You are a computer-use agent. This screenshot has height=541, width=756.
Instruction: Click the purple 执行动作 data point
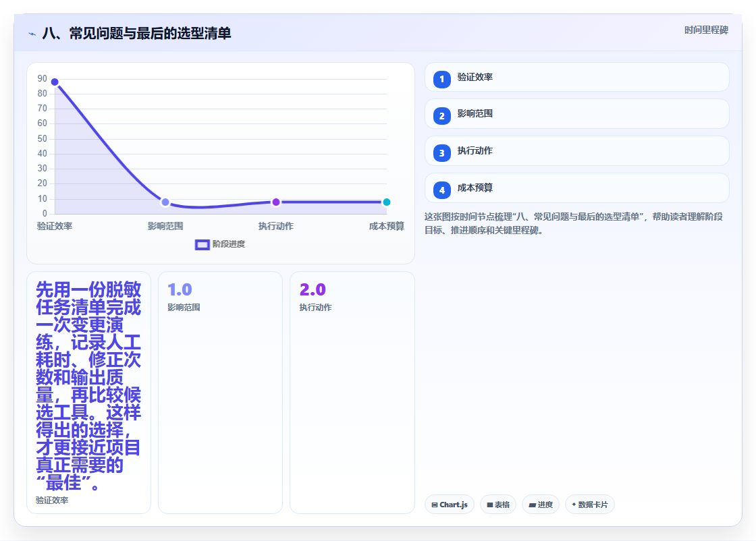pos(276,202)
